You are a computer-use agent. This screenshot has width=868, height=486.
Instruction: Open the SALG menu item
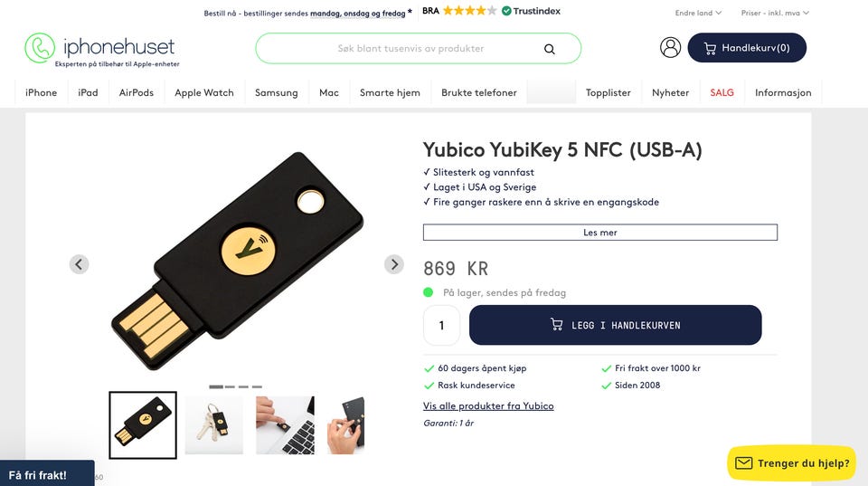click(722, 92)
